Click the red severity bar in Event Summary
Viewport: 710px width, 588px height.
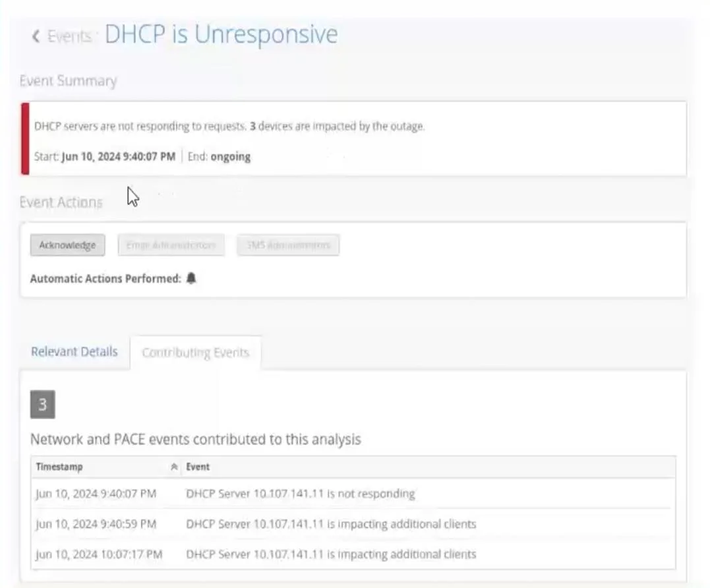pos(25,138)
